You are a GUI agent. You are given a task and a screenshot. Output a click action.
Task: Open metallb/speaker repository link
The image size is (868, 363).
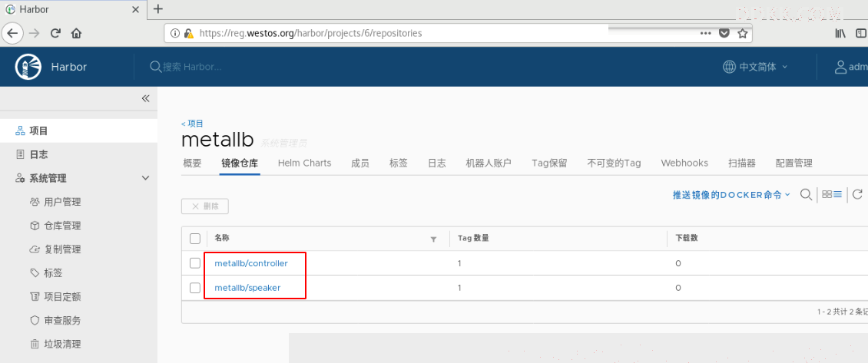(247, 288)
